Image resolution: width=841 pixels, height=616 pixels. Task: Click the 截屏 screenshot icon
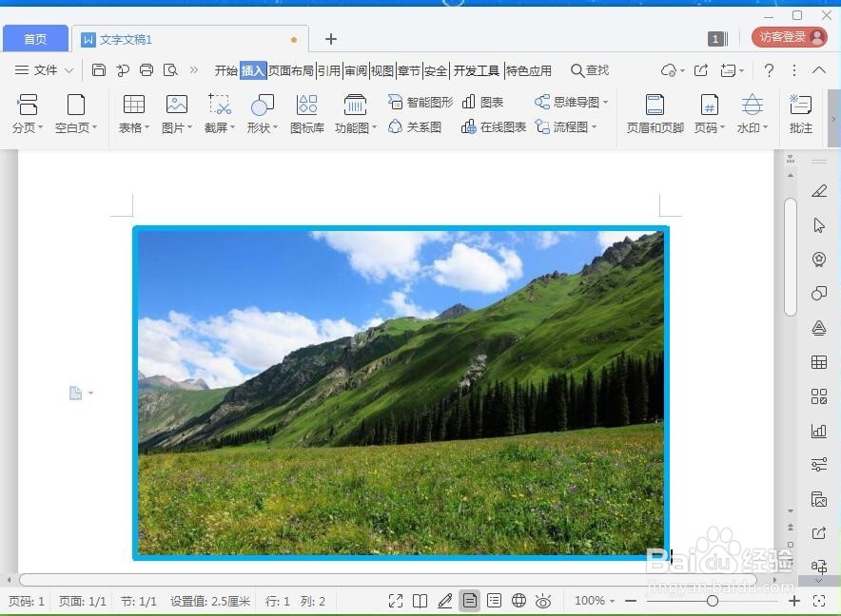[220, 104]
